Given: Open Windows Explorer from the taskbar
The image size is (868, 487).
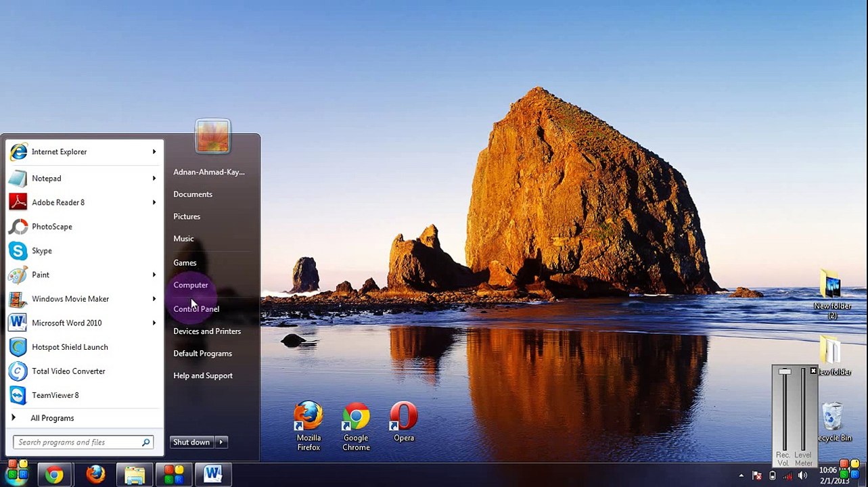Looking at the screenshot, I should point(135,475).
